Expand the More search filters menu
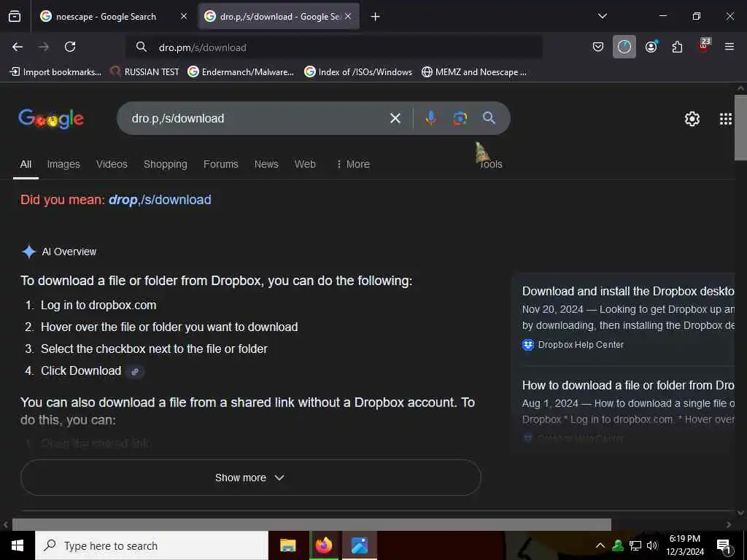747x560 pixels. coord(353,164)
